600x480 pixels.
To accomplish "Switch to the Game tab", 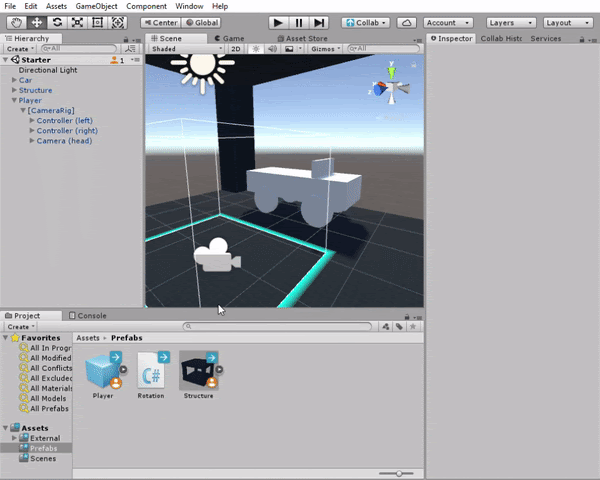I will [229, 38].
